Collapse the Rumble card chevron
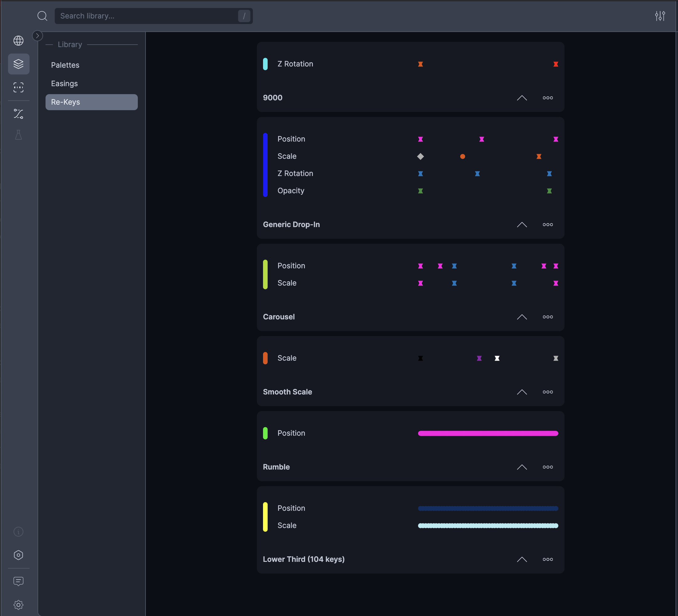The image size is (678, 616). click(x=522, y=467)
